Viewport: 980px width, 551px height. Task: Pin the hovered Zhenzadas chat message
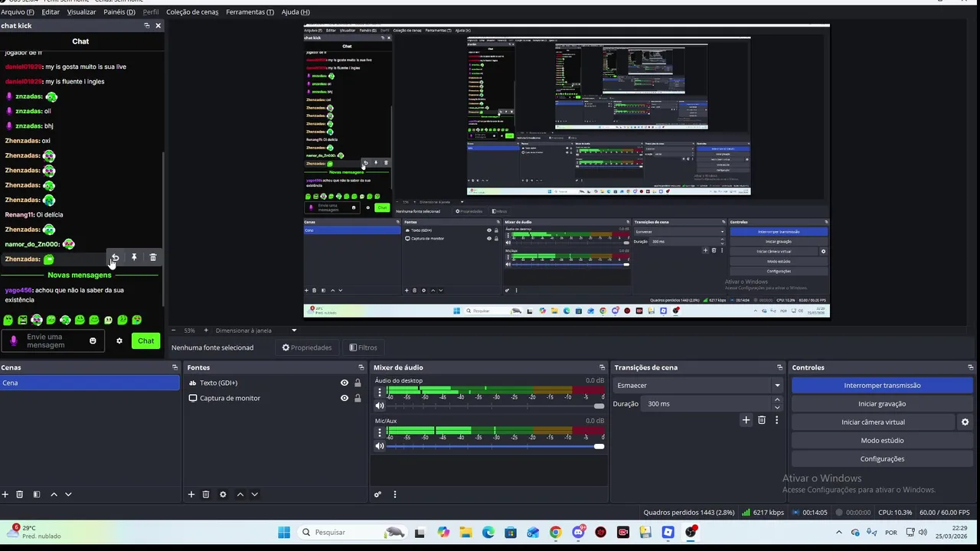click(134, 258)
